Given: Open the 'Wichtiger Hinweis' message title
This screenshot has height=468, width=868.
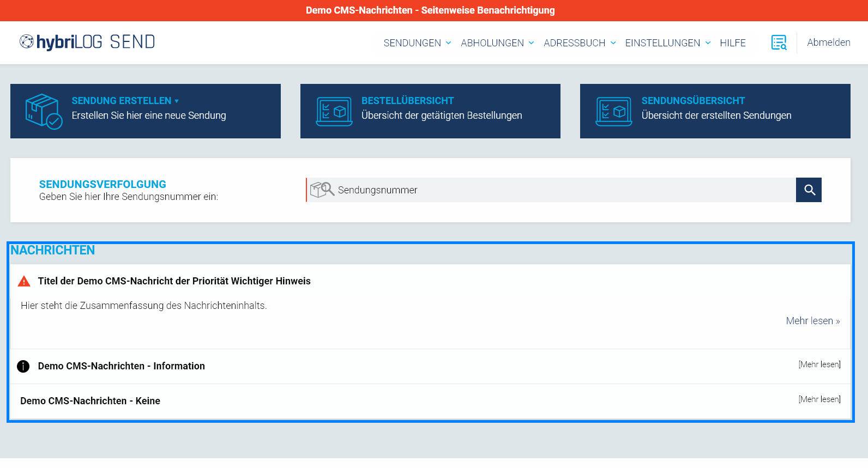Looking at the screenshot, I should [x=174, y=281].
